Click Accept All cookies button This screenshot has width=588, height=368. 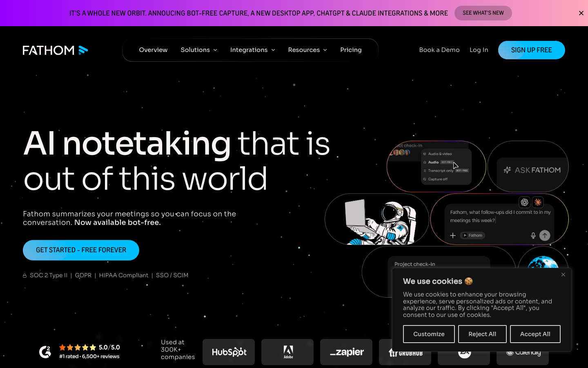[535, 334]
